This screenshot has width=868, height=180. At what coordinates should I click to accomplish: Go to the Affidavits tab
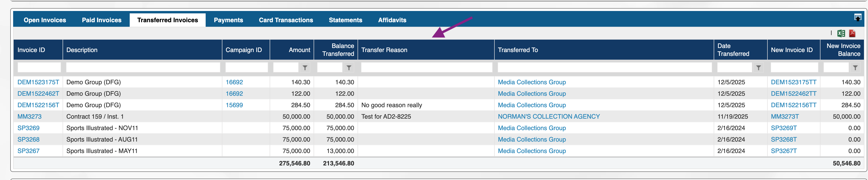pyautogui.click(x=392, y=20)
